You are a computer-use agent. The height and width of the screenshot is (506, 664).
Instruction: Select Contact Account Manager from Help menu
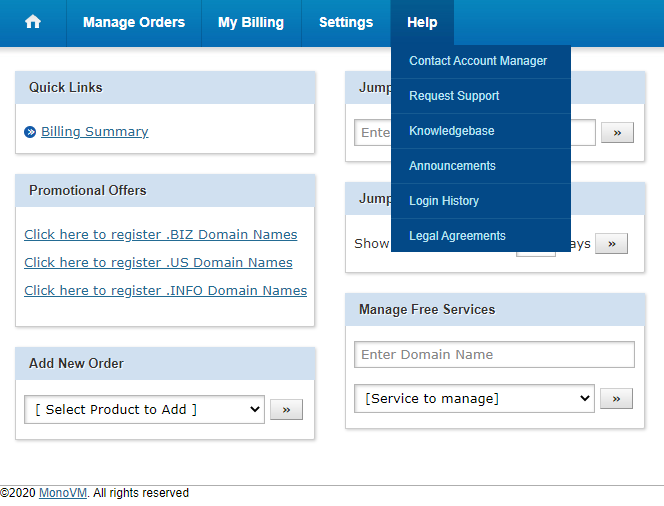(478, 61)
